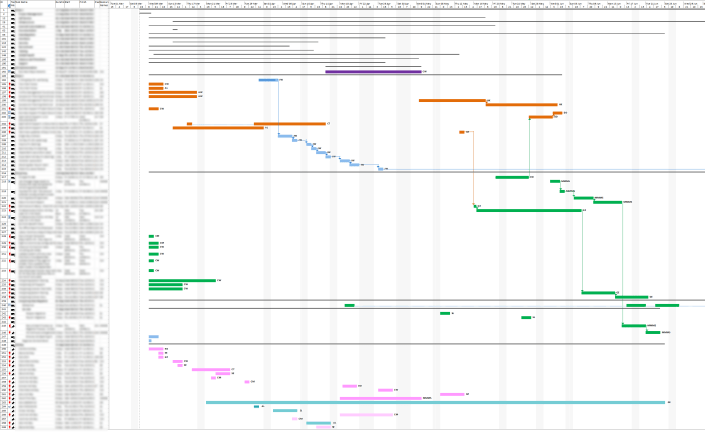
Task: Select the purple task bar in the chart
Action: [x=373, y=71]
